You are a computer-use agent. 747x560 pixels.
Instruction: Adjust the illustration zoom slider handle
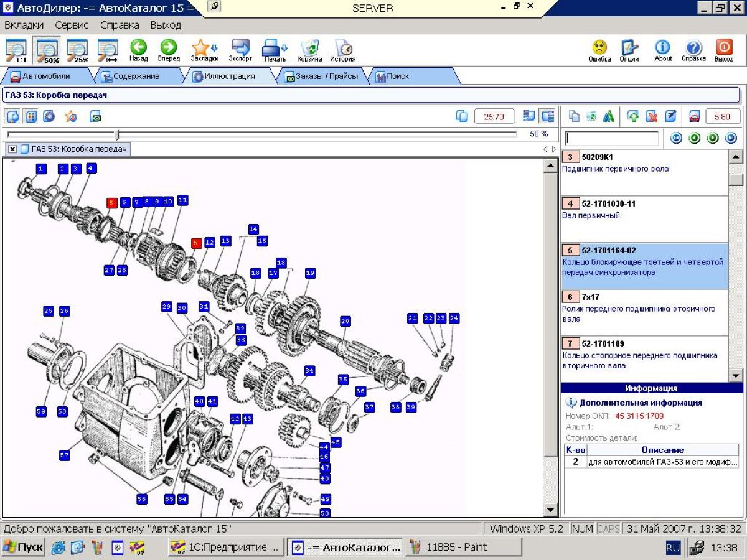[x=116, y=134]
